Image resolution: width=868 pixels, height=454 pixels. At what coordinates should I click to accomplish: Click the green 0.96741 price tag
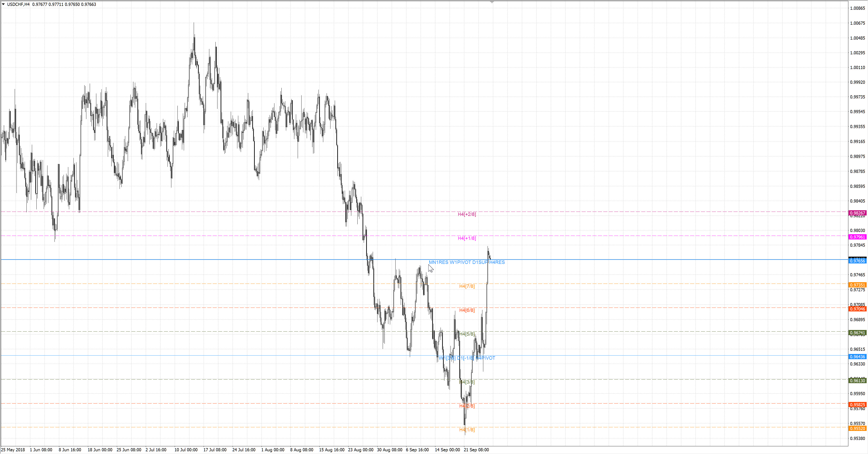pyautogui.click(x=857, y=333)
